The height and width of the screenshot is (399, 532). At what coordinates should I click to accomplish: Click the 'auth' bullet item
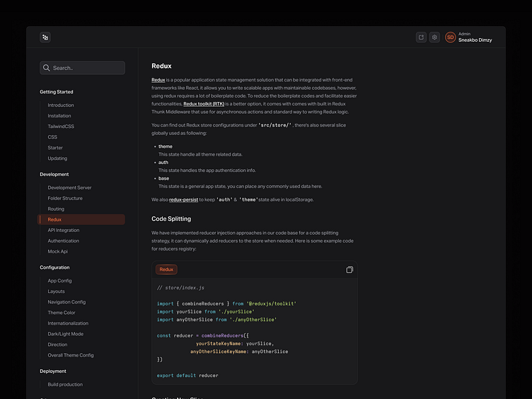coord(163,163)
